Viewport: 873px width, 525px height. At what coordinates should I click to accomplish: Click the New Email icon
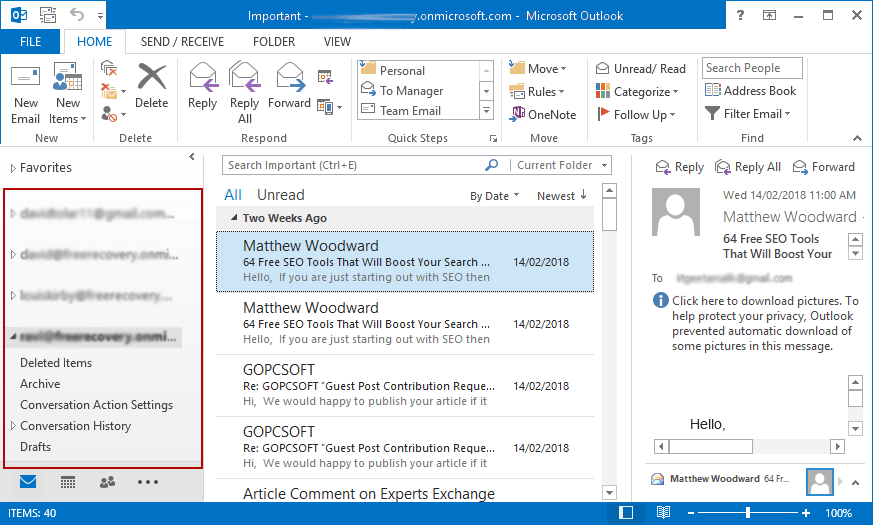point(26,77)
